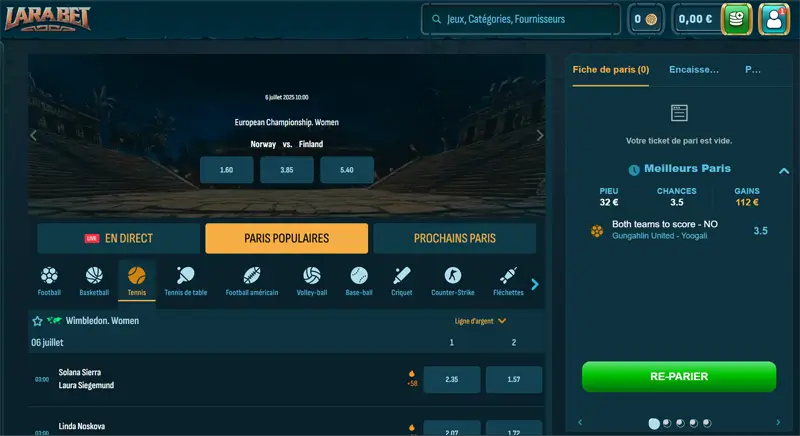Select the first carousel pagination dot
The height and width of the screenshot is (436, 800).
pos(654,423)
